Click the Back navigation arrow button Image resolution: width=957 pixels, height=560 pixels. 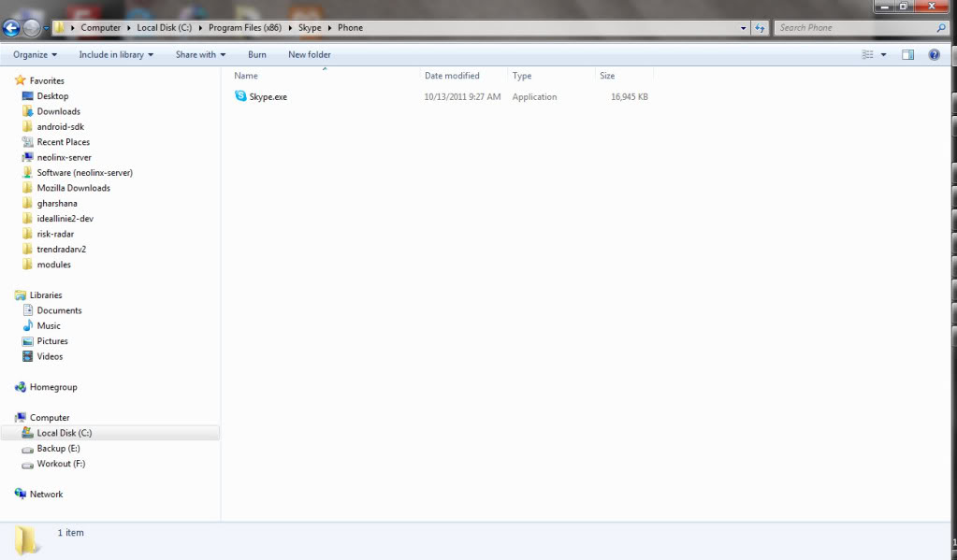tap(11, 28)
